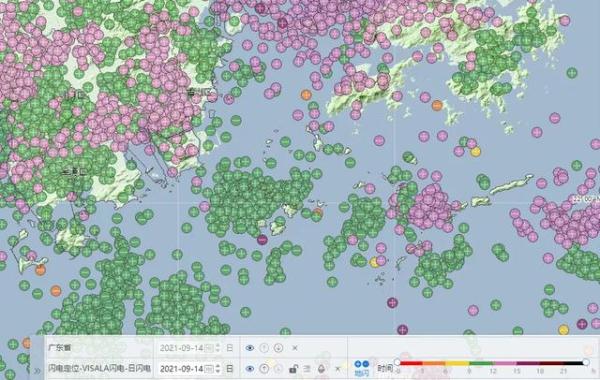Select the 闪电定位-VISALA闪电-日闪电 layer name
600x380 pixels.
(99, 369)
